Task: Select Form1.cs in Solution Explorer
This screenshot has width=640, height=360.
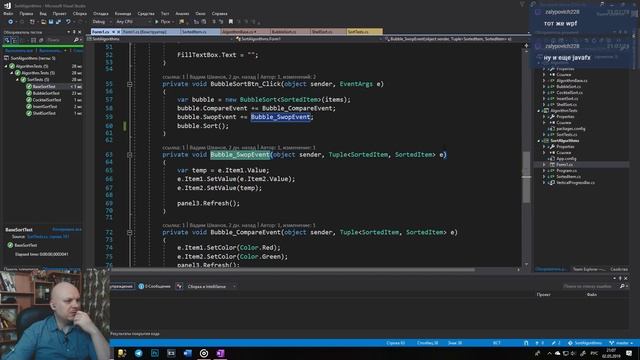Action: [564, 164]
